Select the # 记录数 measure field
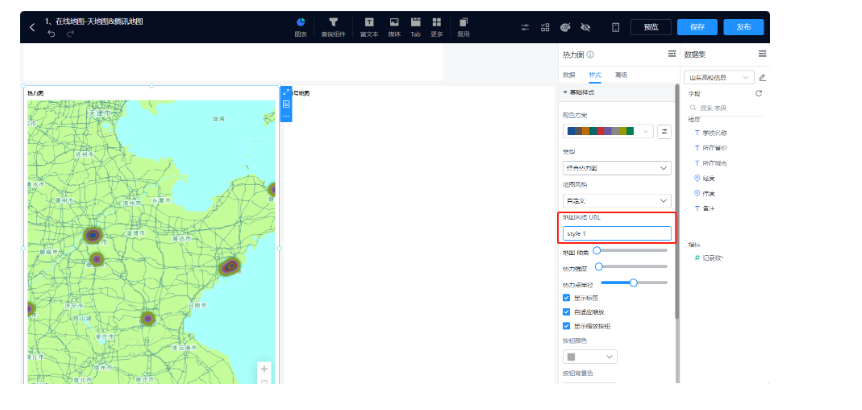This screenshot has width=862, height=410. [709, 258]
